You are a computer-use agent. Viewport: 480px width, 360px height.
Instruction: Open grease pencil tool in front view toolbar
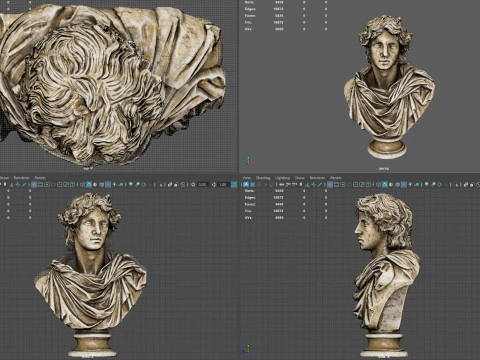coord(24,184)
